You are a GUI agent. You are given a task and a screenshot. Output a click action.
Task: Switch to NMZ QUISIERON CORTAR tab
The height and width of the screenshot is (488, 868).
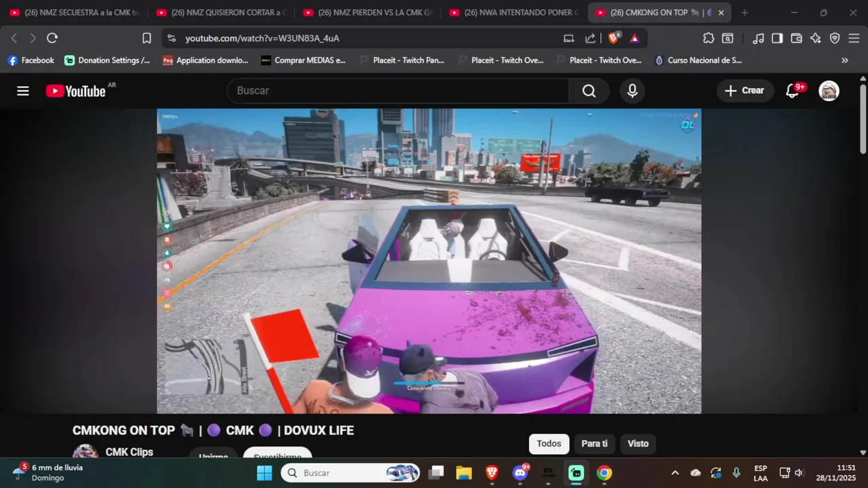[221, 13]
